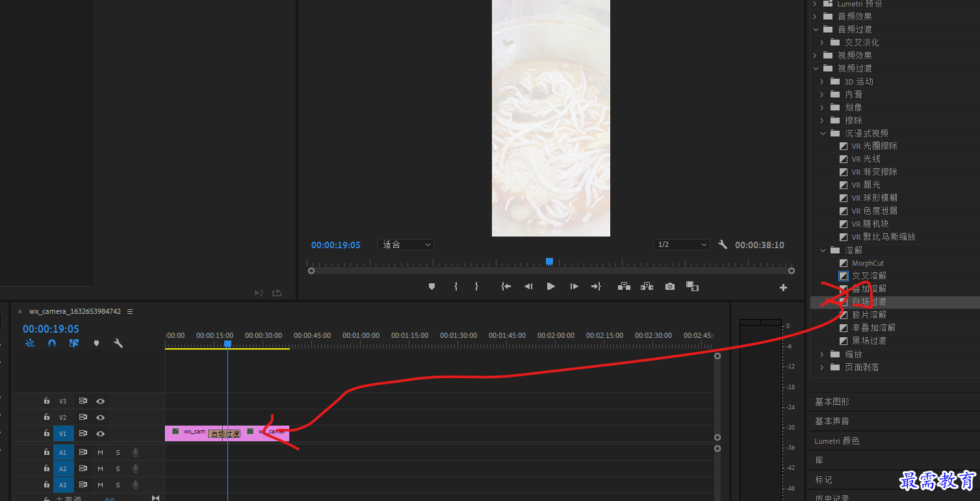Open the 基本声音 panel tab
Viewport: 980px width, 501px height.
coord(832,421)
